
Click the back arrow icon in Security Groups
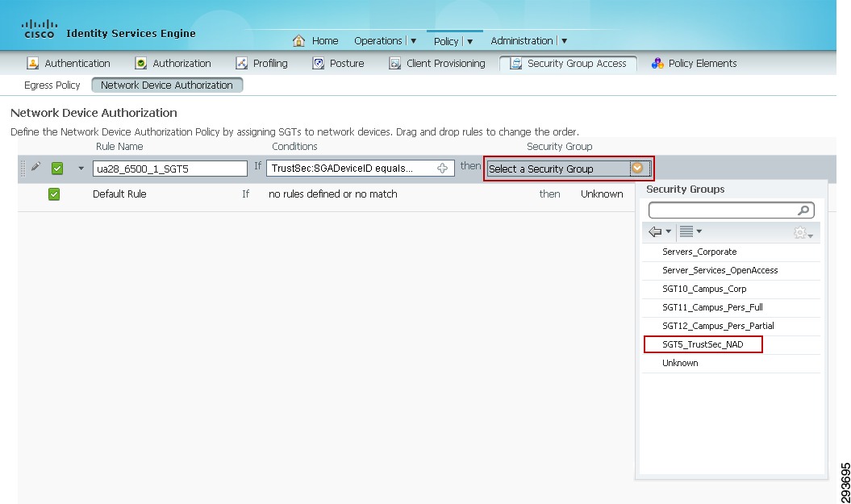tap(655, 231)
